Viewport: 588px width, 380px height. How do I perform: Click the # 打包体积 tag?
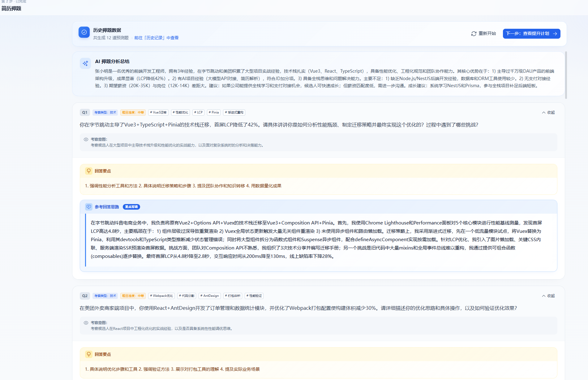click(233, 296)
